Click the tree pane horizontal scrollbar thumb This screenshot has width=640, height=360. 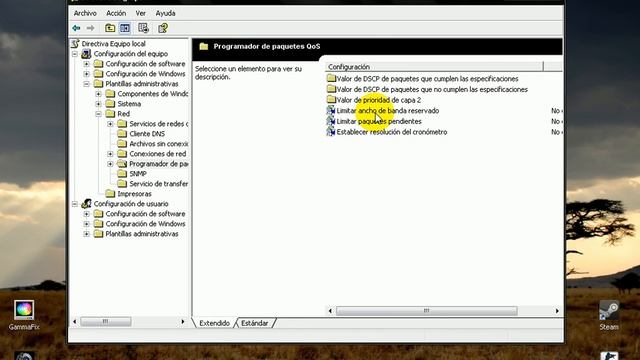(106, 322)
